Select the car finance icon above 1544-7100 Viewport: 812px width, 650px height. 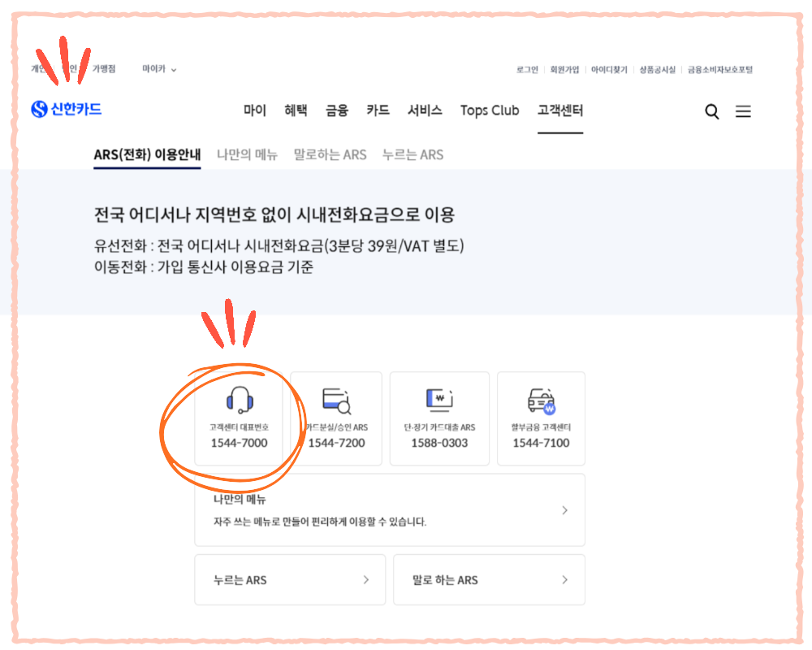click(x=541, y=401)
